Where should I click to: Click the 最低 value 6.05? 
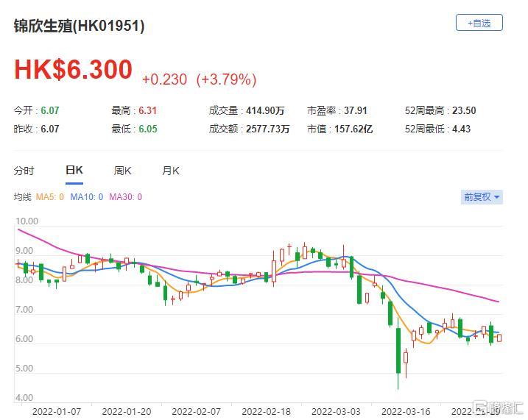click(x=148, y=129)
